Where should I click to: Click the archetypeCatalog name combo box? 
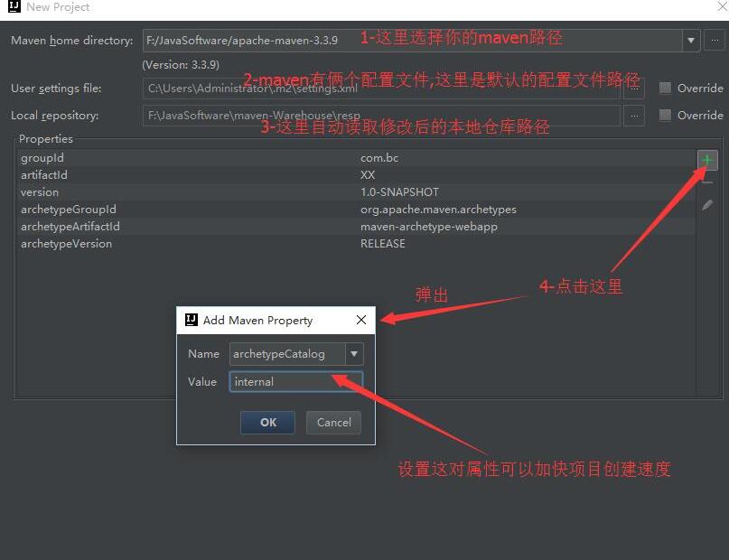tap(286, 354)
